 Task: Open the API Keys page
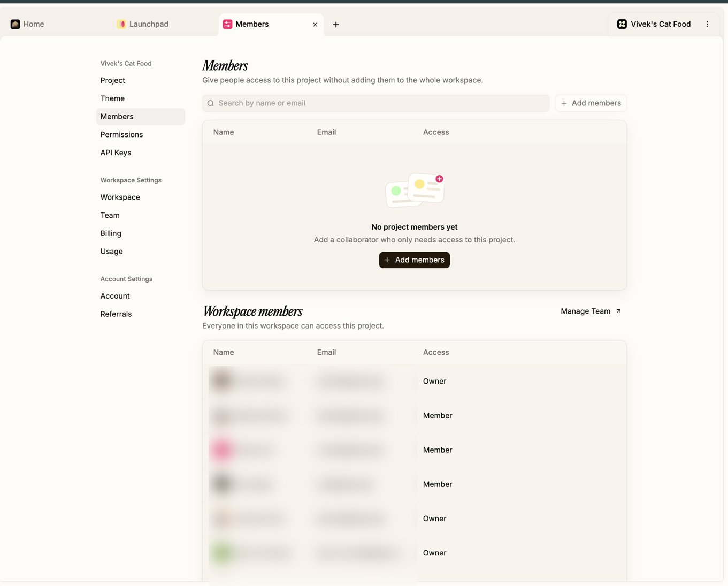141,153
